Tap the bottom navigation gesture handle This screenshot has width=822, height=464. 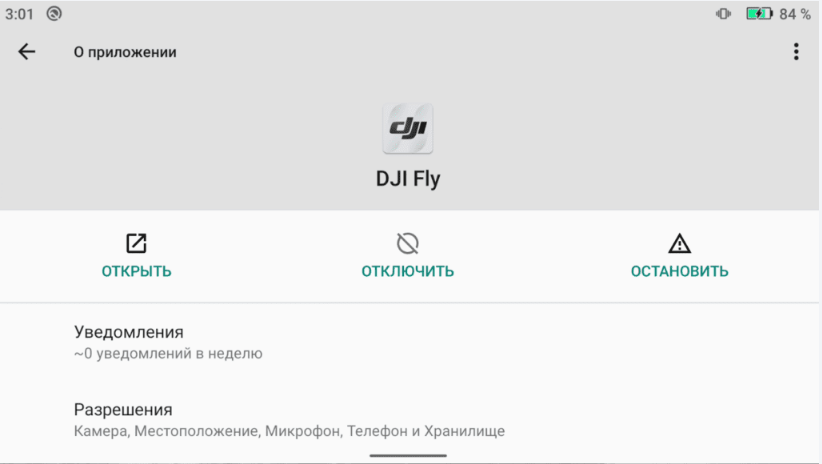coord(408,455)
